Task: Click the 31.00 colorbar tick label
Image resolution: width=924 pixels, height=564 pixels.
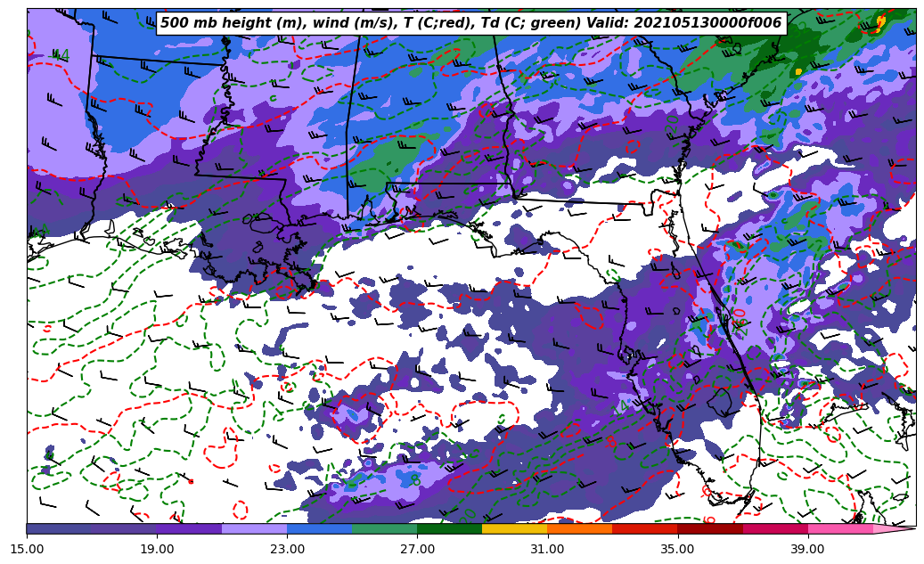Action: point(547,550)
